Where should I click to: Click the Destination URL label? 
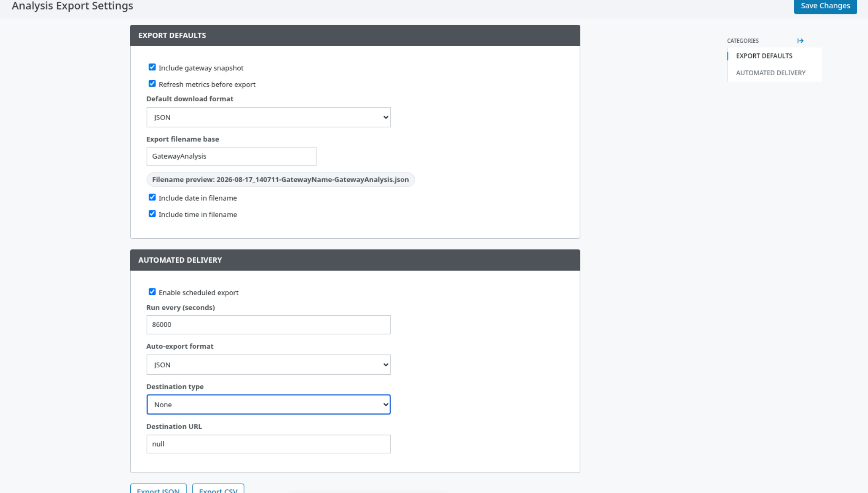[x=174, y=426]
